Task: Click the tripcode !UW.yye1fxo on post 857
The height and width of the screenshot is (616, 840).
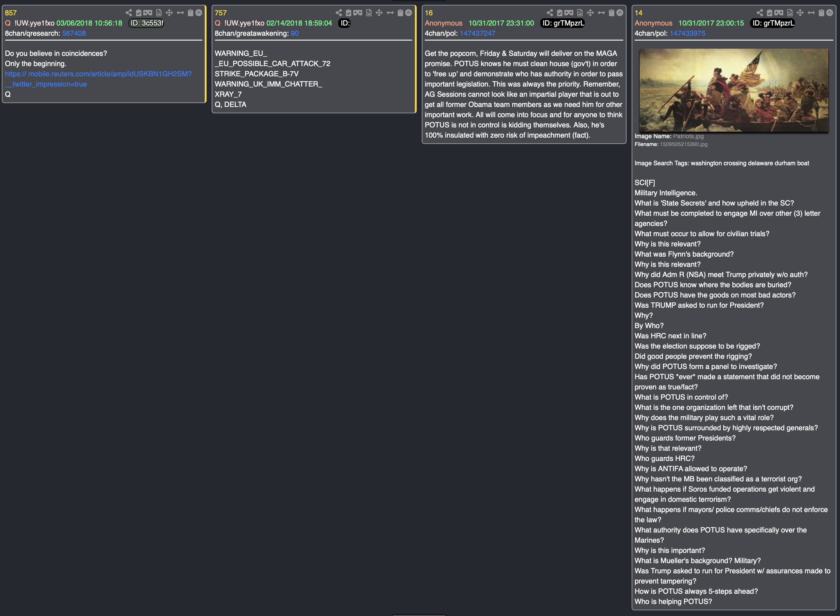Action: click(34, 23)
